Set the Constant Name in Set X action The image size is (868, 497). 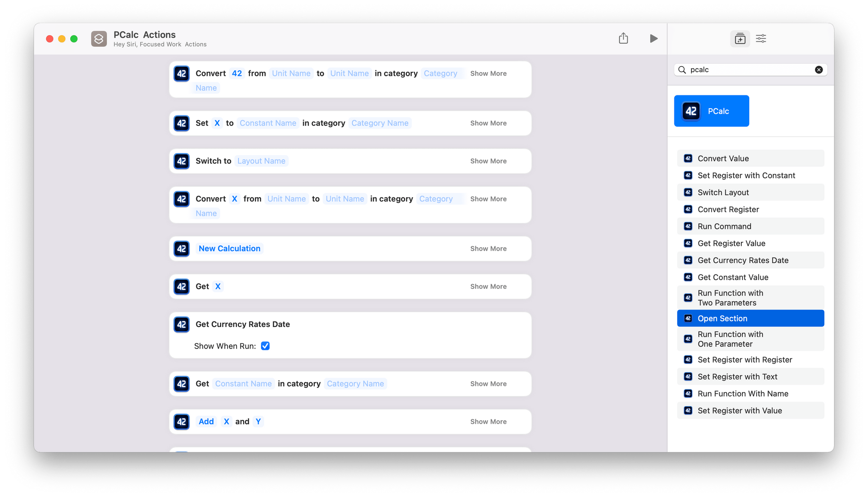click(268, 123)
